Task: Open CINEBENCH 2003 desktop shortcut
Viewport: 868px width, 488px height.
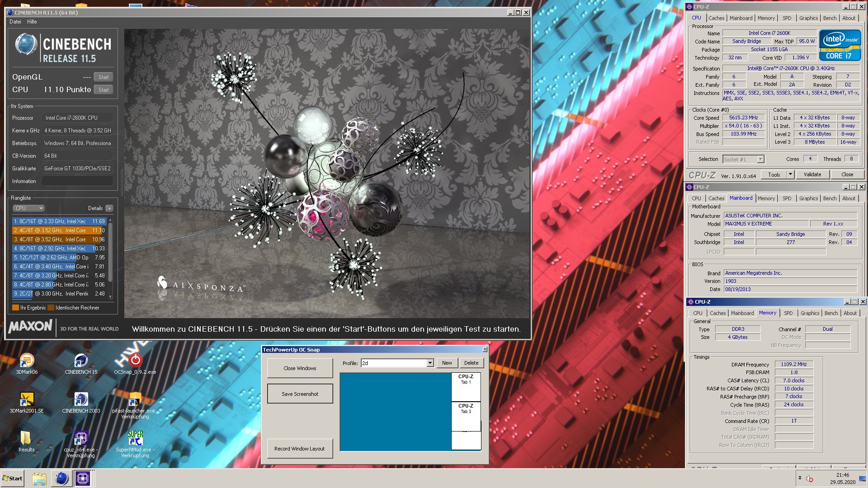Action: 81,402
